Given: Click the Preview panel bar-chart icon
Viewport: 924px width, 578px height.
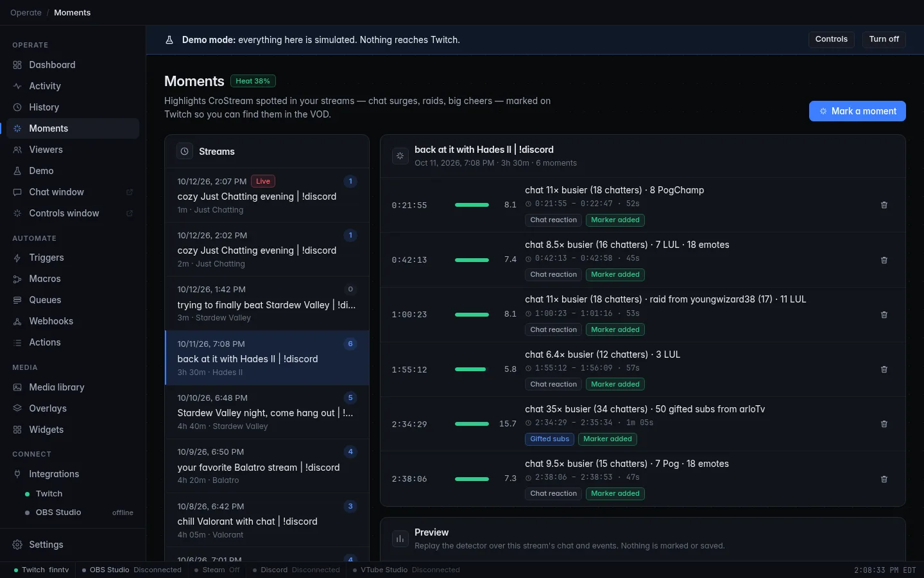Looking at the screenshot, I should point(400,539).
